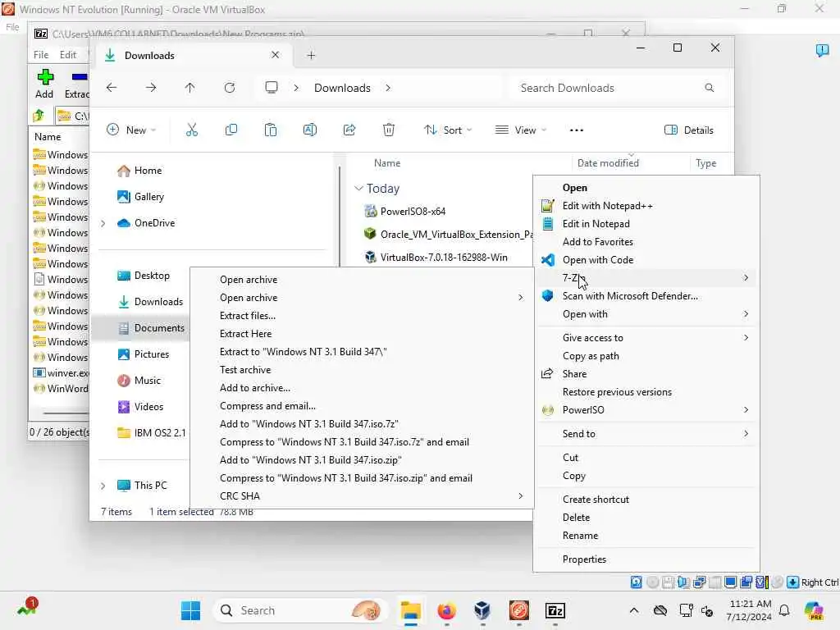Click the Share icon in Explorer toolbar
This screenshot has width=840, height=630.
349,130
